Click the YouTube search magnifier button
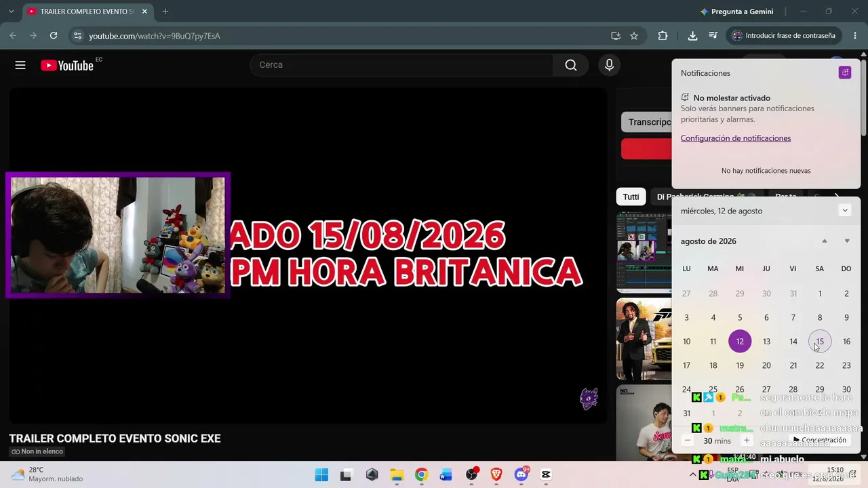 pos(571,65)
